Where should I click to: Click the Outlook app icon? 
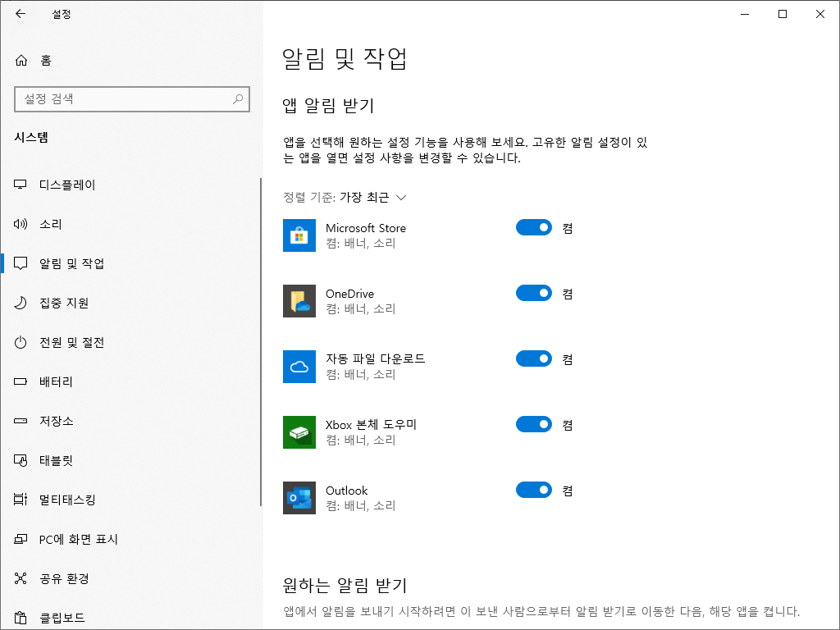pos(299,498)
